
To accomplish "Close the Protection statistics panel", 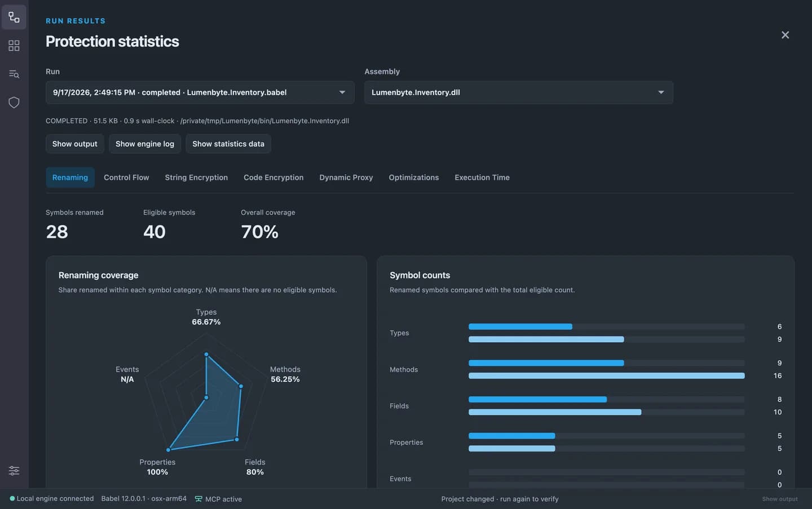I will [785, 35].
